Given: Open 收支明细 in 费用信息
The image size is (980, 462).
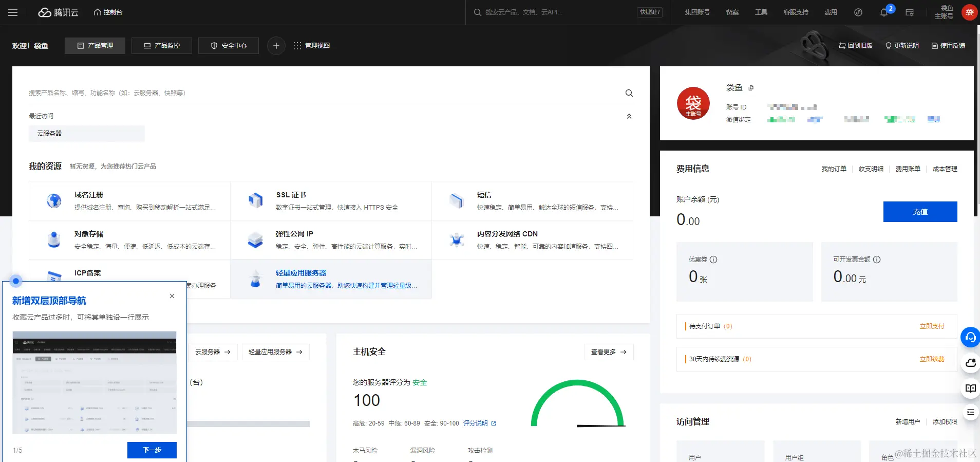Looking at the screenshot, I should tap(871, 169).
